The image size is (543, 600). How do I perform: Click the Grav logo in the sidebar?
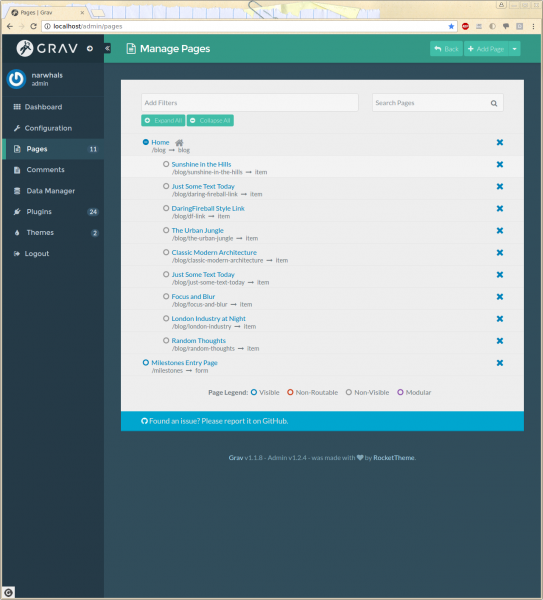click(47, 48)
